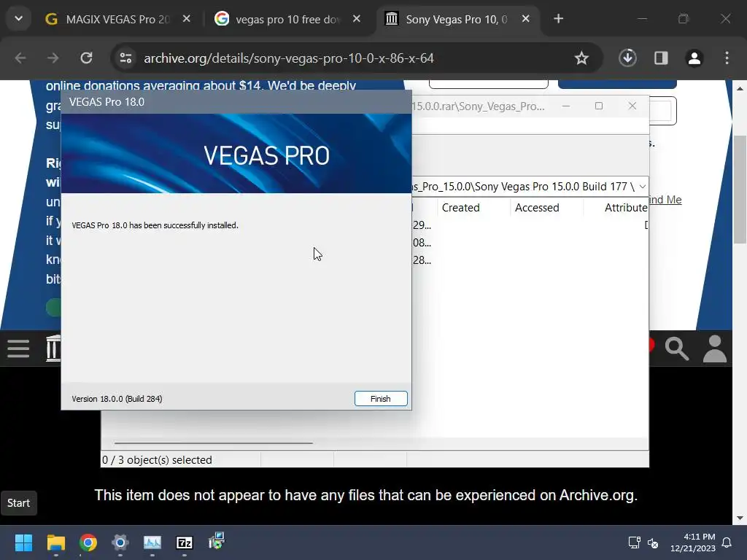Close the 7-Zip archive window
The width and height of the screenshot is (747, 560).
(632, 106)
